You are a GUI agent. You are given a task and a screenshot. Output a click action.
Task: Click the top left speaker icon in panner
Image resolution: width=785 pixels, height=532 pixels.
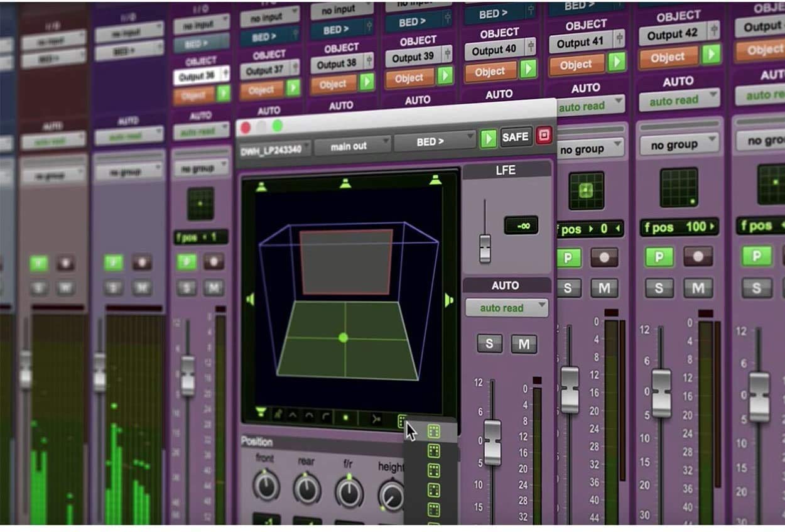pyautogui.click(x=262, y=186)
